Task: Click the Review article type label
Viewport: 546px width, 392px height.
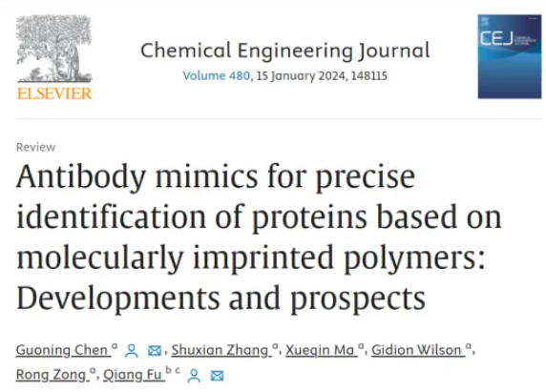Action: click(x=35, y=147)
